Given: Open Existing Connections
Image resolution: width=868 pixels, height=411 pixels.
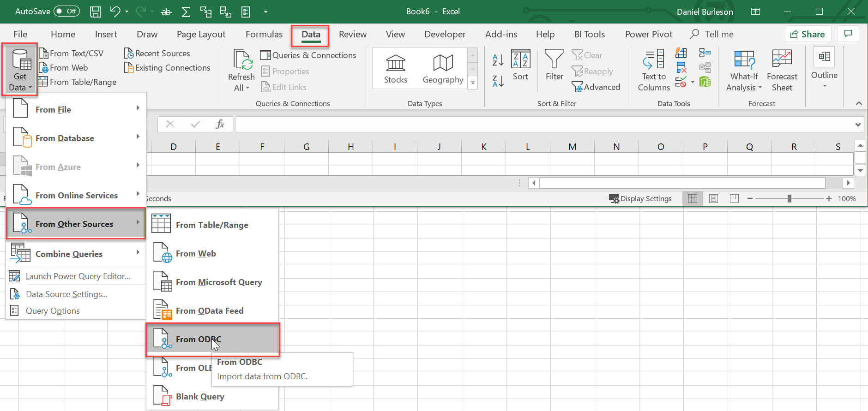Looking at the screenshot, I should (x=168, y=68).
